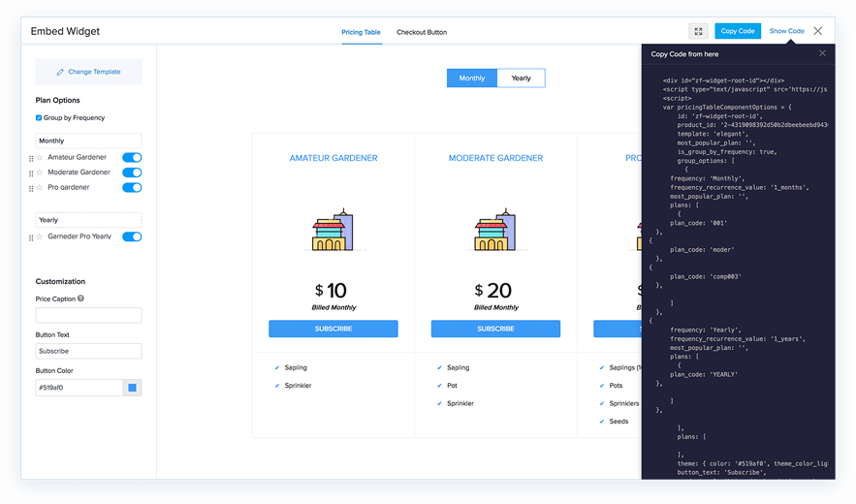This screenshot has height=504, width=856.
Task: Open the Checkout Button tab
Action: [422, 32]
